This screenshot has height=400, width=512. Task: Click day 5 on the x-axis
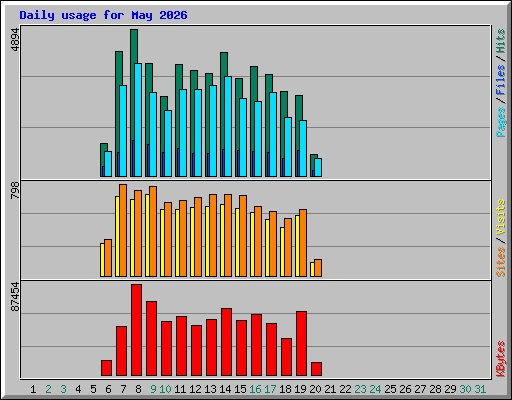(x=93, y=389)
